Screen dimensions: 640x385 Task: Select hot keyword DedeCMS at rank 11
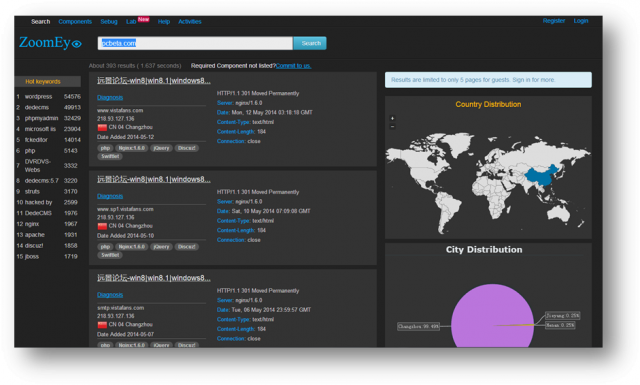[38, 213]
